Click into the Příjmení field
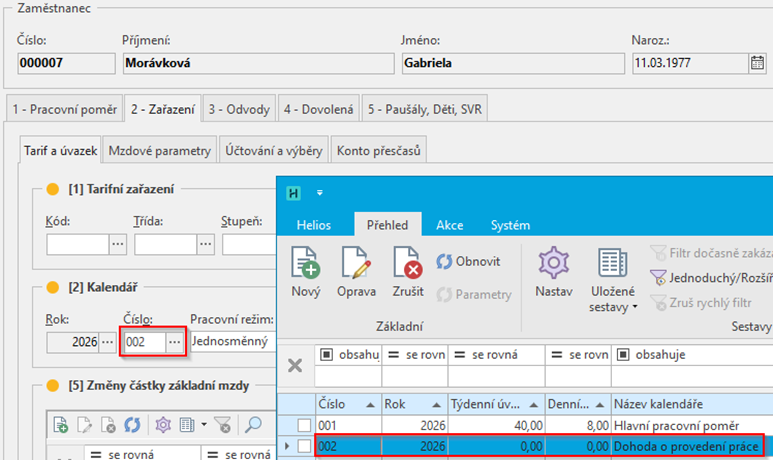This screenshot has width=773, height=460. pyautogui.click(x=256, y=63)
